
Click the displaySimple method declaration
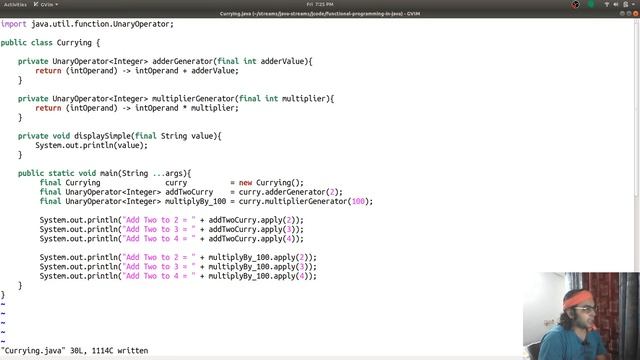pos(120,136)
